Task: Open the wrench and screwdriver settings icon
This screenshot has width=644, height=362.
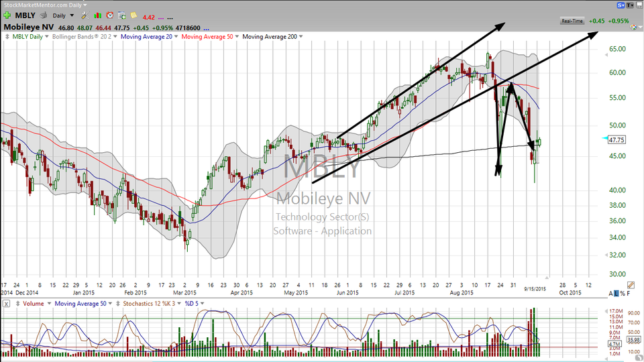Action: pos(85,15)
